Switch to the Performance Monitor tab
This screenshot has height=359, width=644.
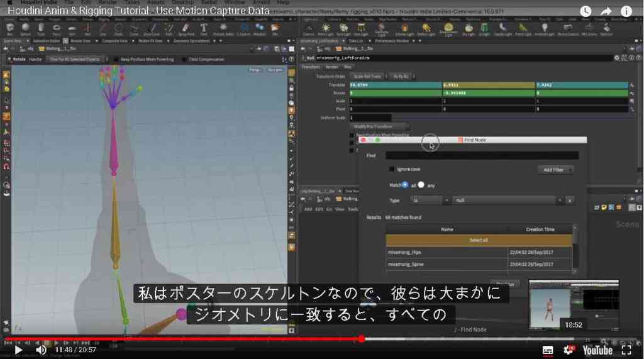(392, 41)
